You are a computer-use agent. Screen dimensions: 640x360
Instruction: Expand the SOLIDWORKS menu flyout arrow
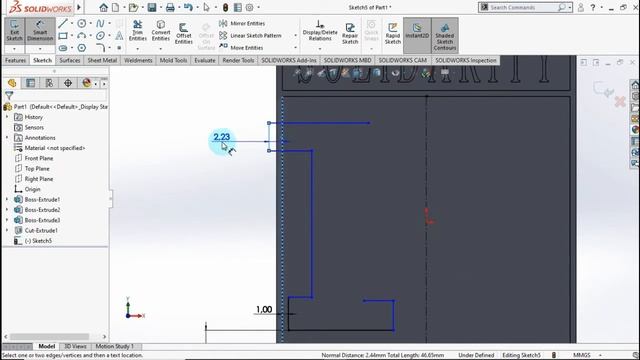pos(79,7)
